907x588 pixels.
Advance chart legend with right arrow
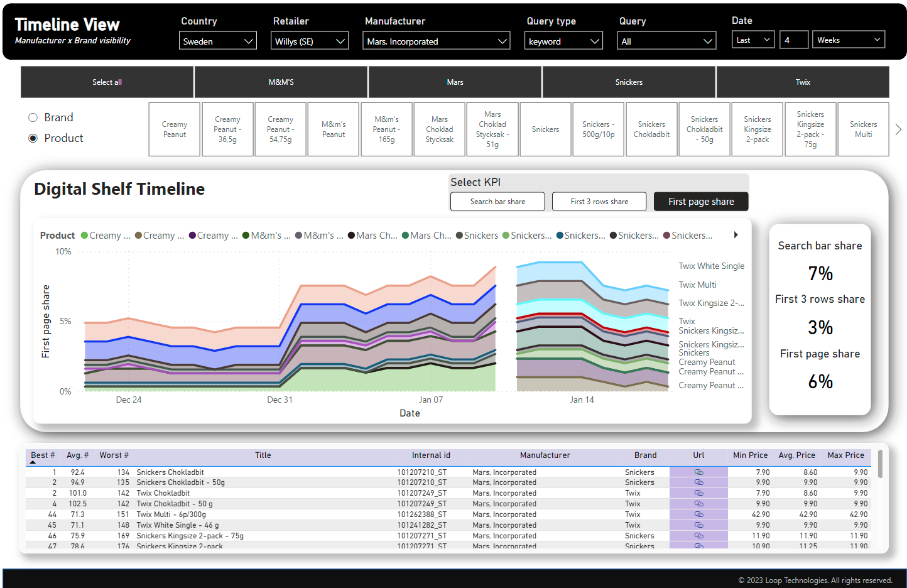(x=736, y=235)
